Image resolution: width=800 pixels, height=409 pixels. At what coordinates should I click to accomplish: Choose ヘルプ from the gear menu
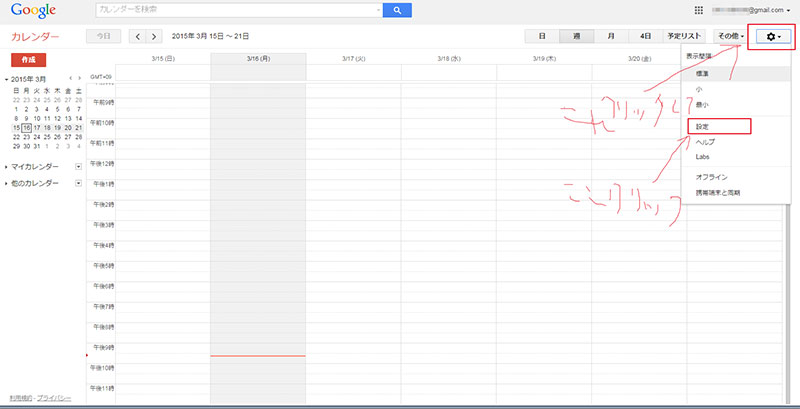click(x=736, y=142)
